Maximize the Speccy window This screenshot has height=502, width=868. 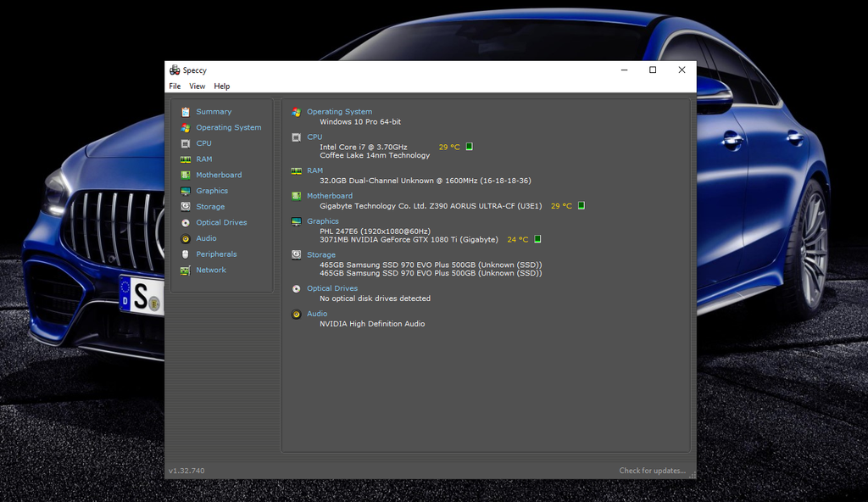(653, 70)
